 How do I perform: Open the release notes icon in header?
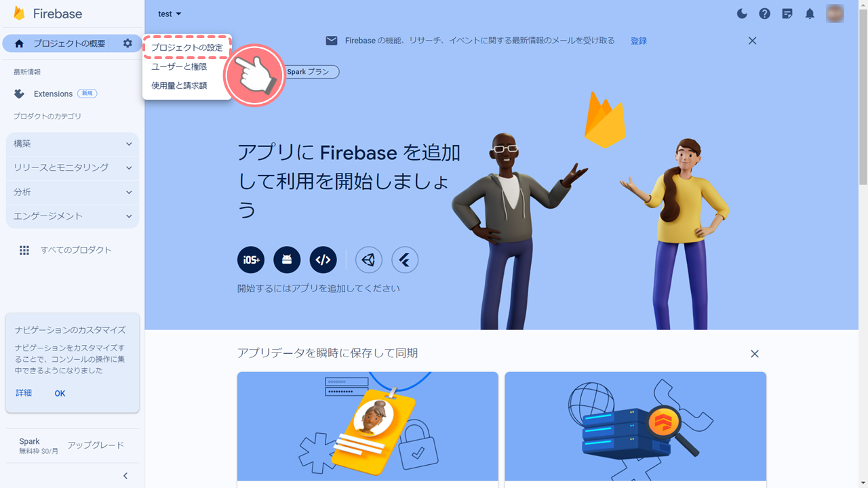[787, 14]
